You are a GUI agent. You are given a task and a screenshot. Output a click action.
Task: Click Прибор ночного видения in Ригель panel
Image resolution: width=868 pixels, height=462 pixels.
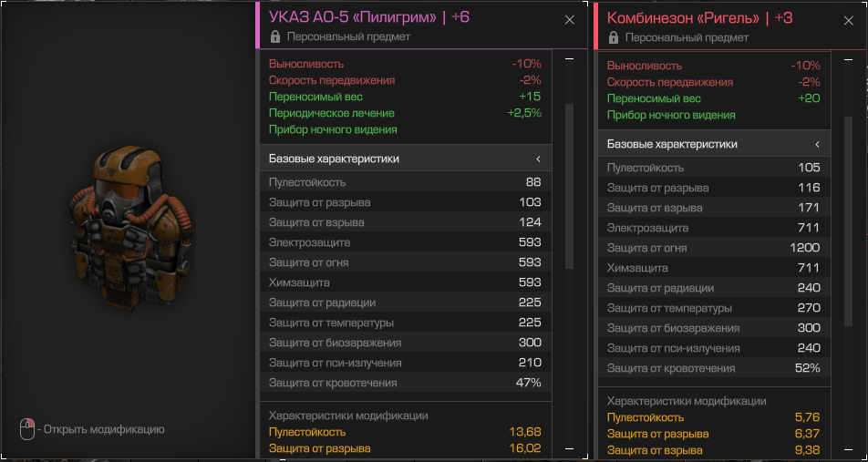click(671, 115)
